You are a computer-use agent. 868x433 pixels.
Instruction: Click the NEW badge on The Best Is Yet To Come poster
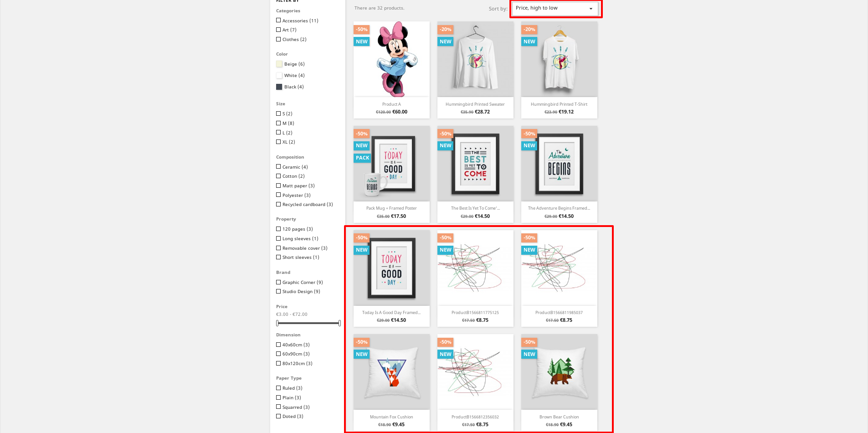(446, 145)
